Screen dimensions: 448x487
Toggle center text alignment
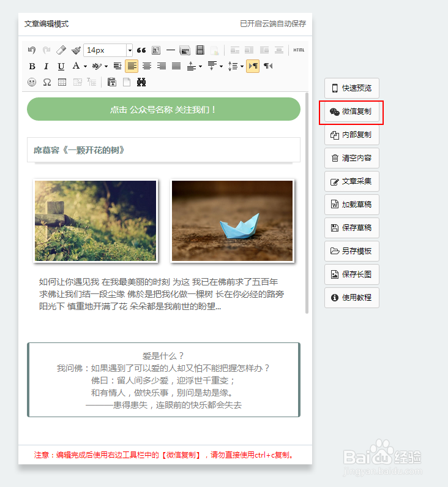coord(147,66)
